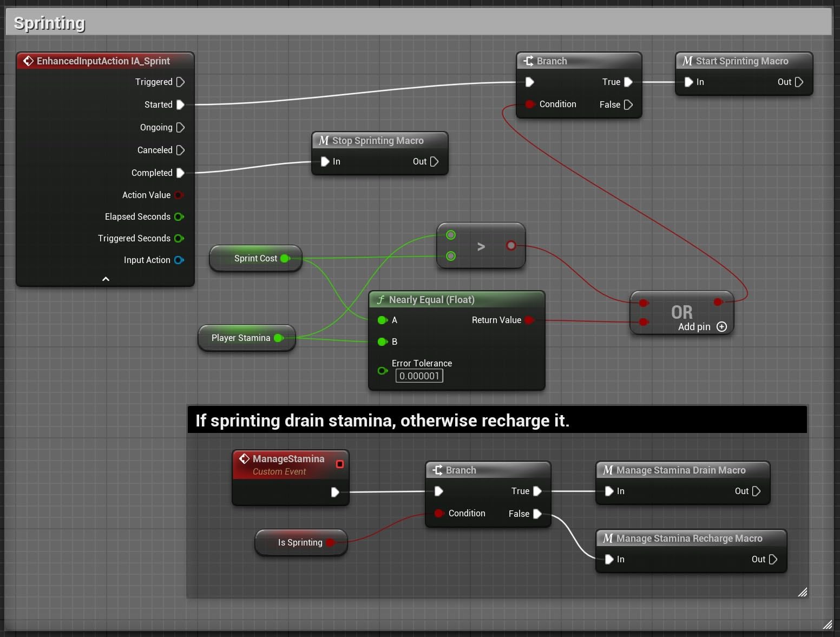Select the Manage Stamina Recharge Macro title
The image size is (840, 637).
[x=689, y=538]
